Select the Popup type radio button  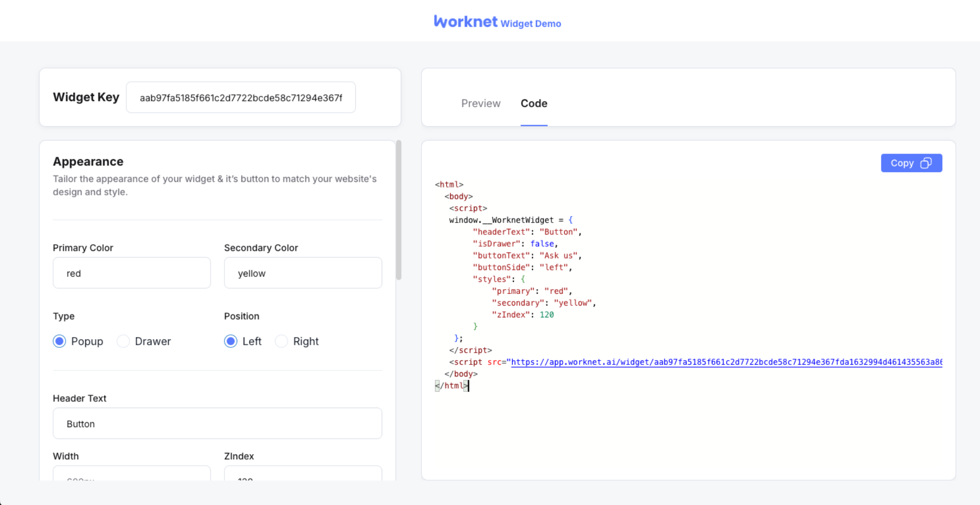pos(60,341)
